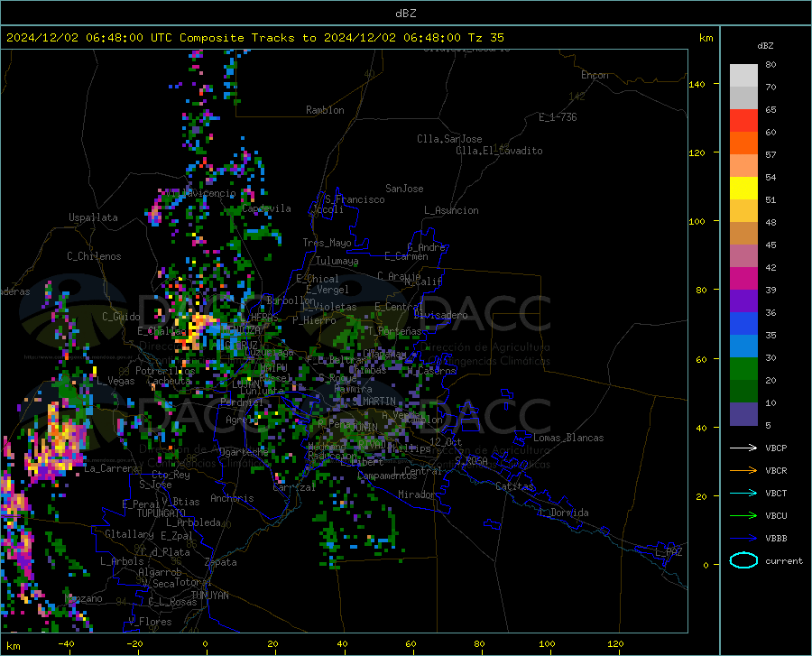This screenshot has height=656, width=812.
Task: Click the Divisadero place label
Action: pos(440,315)
